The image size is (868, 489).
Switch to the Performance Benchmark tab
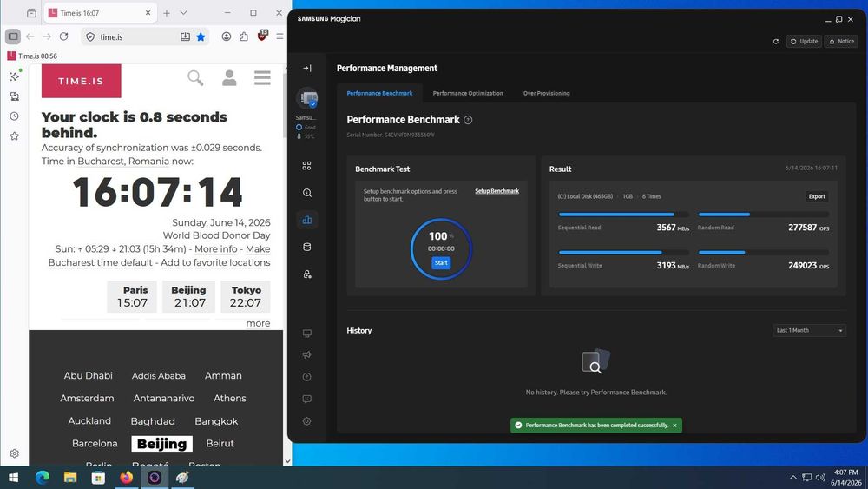(380, 93)
